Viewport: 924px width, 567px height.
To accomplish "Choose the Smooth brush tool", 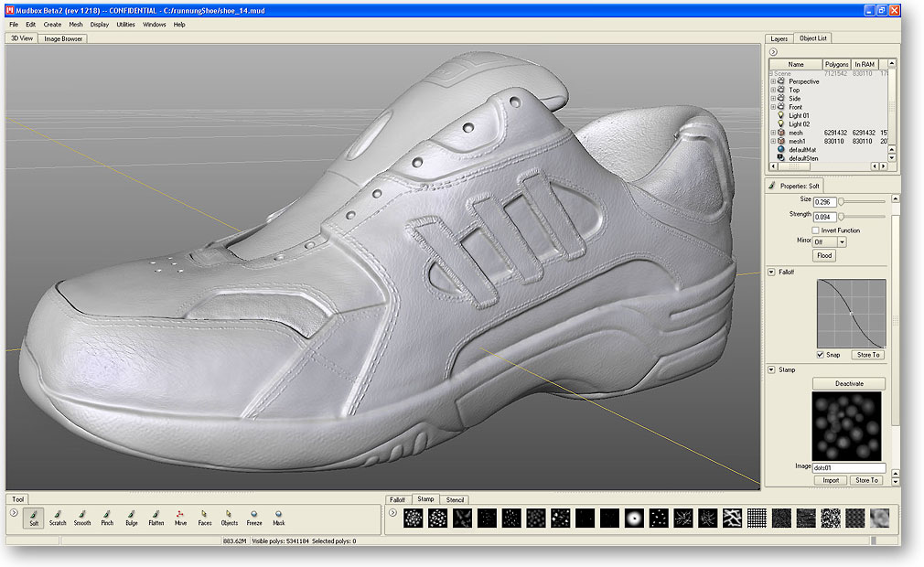I will (82, 519).
